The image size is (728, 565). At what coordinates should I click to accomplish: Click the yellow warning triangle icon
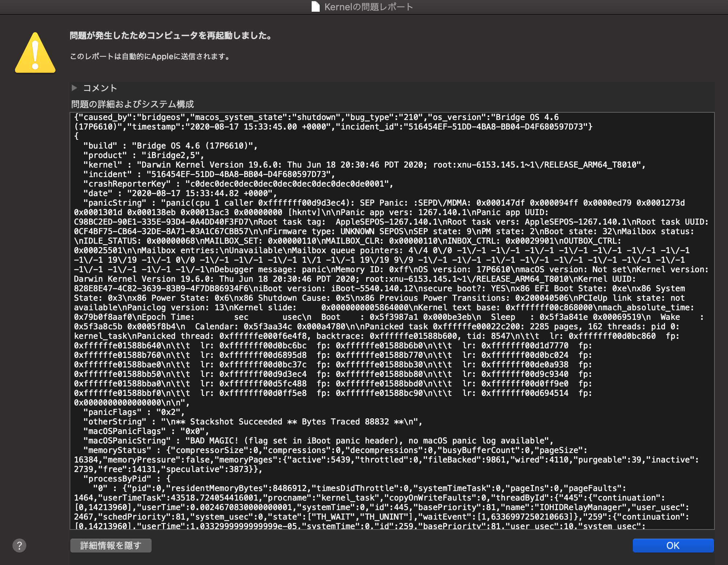coord(35,53)
